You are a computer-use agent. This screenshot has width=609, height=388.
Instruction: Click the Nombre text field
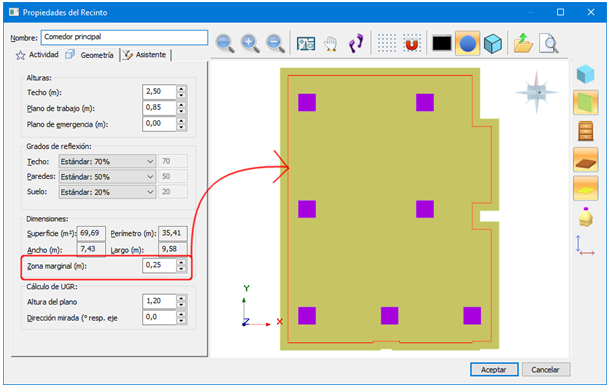pos(124,37)
